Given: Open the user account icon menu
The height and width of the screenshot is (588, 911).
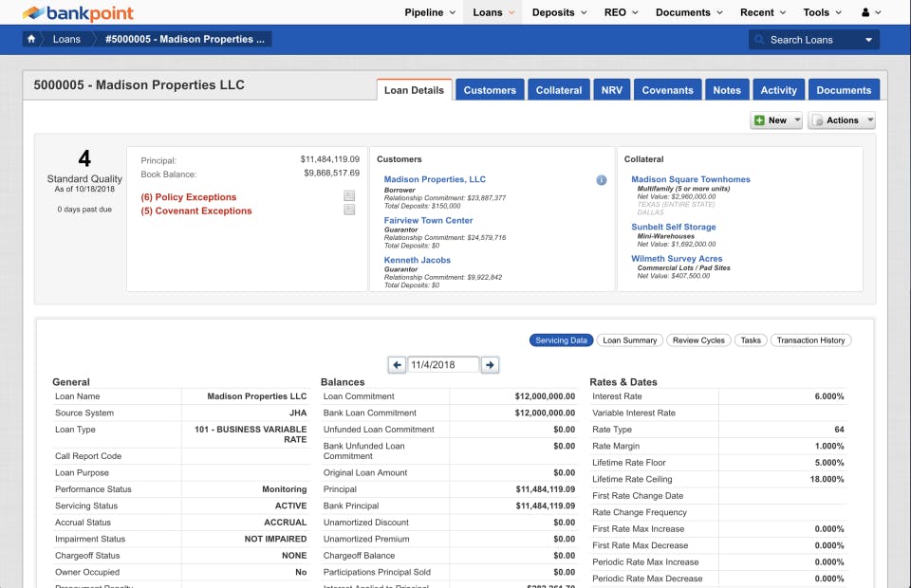Looking at the screenshot, I should (871, 12).
